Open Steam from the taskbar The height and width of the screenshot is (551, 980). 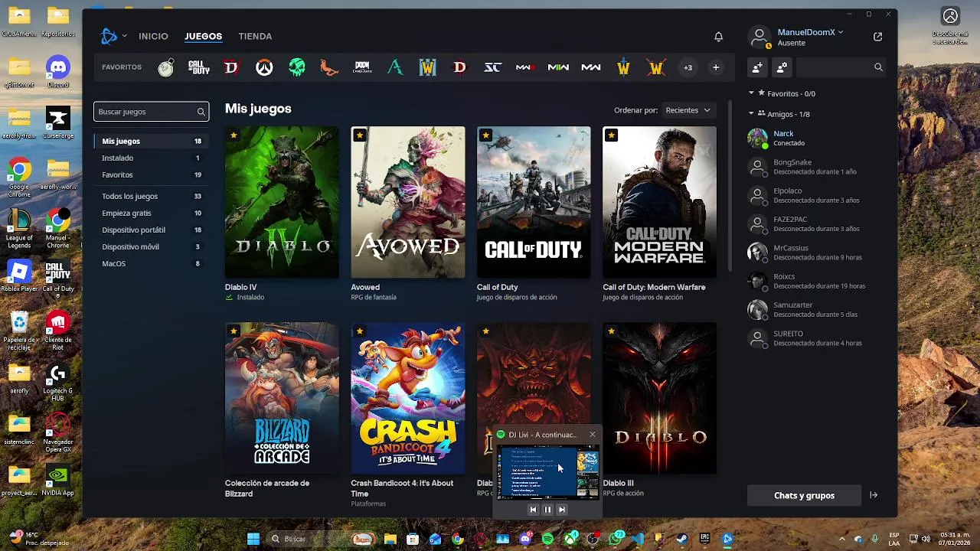682,539
